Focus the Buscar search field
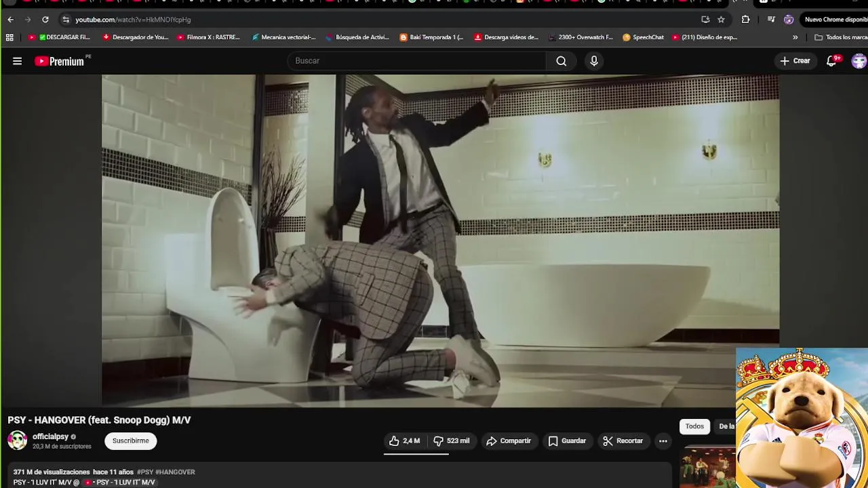868x488 pixels. click(x=417, y=61)
